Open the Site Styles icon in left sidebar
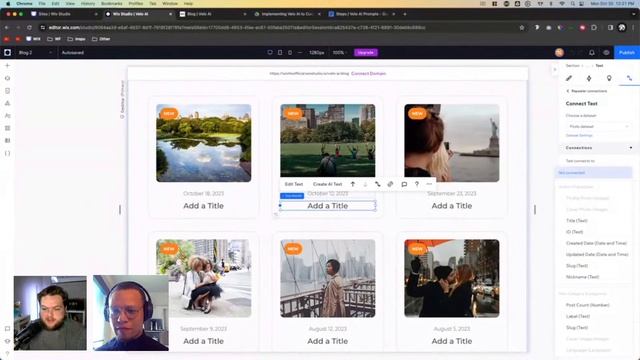This screenshot has width=640, height=360. point(7,116)
